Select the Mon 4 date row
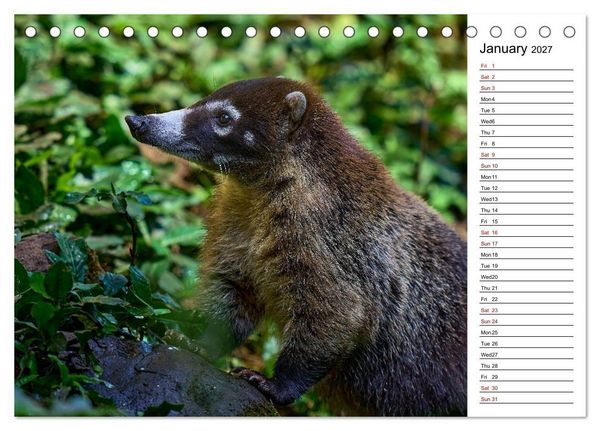Screen dimensions: 600x431 tap(527, 99)
